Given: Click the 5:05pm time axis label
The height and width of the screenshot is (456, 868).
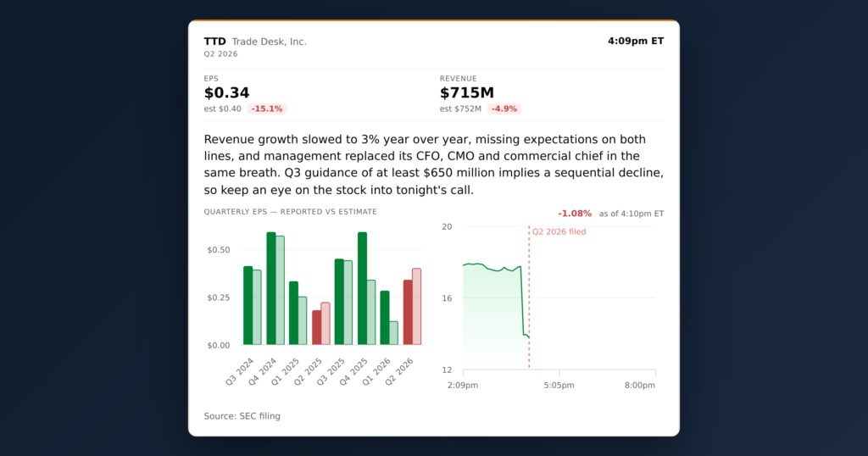Looking at the screenshot, I should pyautogui.click(x=559, y=385).
